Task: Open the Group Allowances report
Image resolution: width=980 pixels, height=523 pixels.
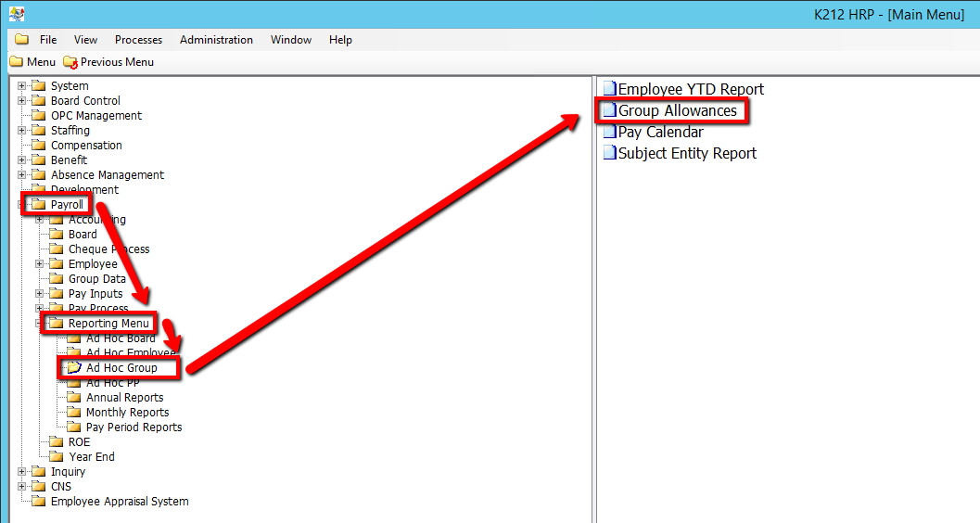Action: pos(677,111)
